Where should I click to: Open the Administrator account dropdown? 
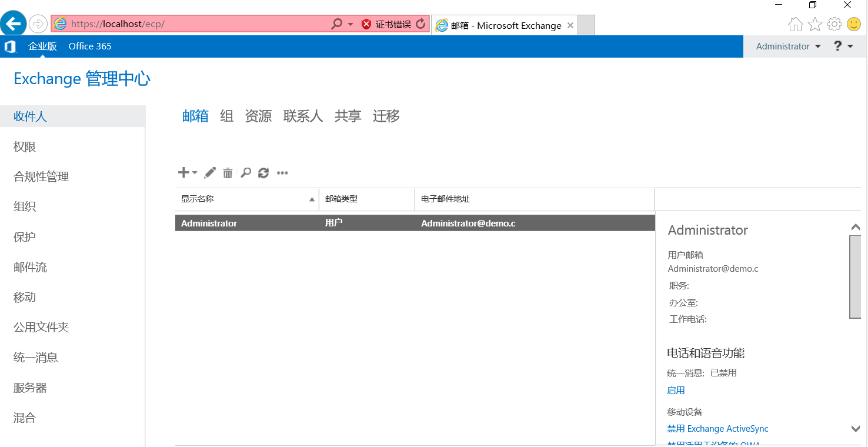click(788, 46)
